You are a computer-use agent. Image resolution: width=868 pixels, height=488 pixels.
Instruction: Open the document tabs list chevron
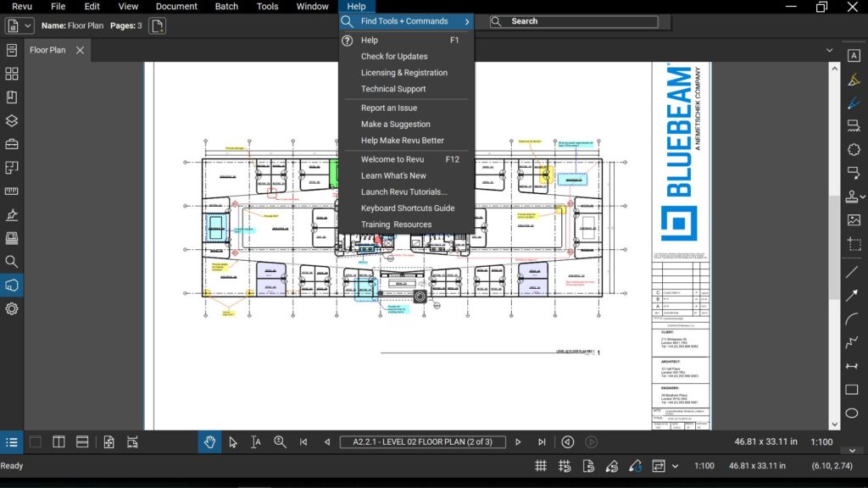[829, 50]
